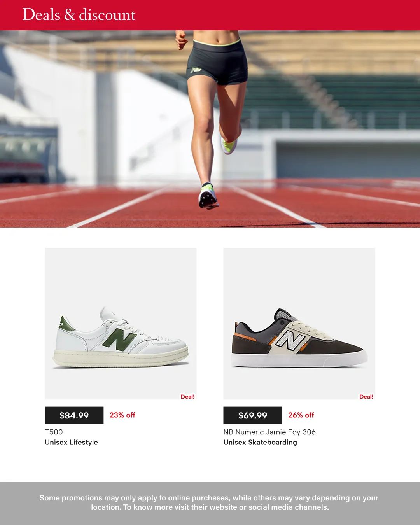The image size is (420, 525).
Task: Click the $69.99 price badge
Action: (x=253, y=415)
